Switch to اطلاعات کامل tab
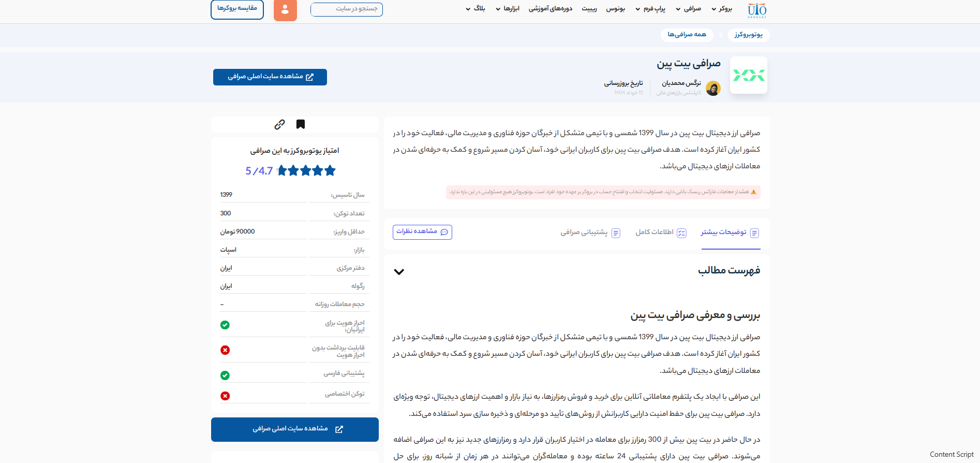 (661, 233)
